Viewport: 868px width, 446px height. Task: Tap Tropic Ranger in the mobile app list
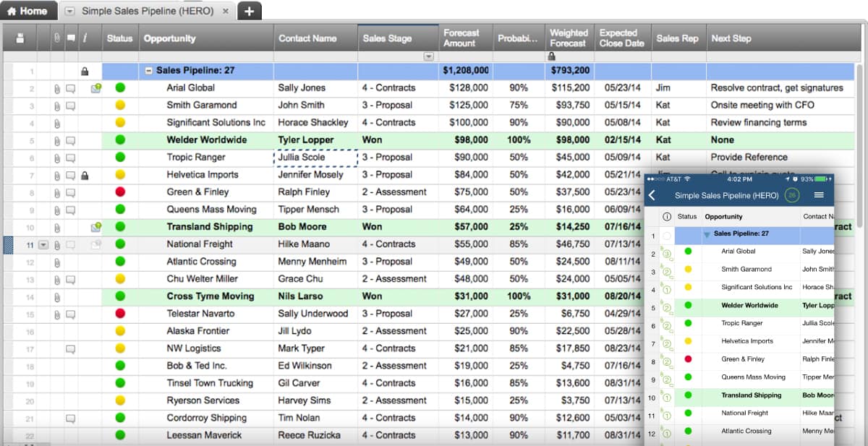tap(741, 323)
